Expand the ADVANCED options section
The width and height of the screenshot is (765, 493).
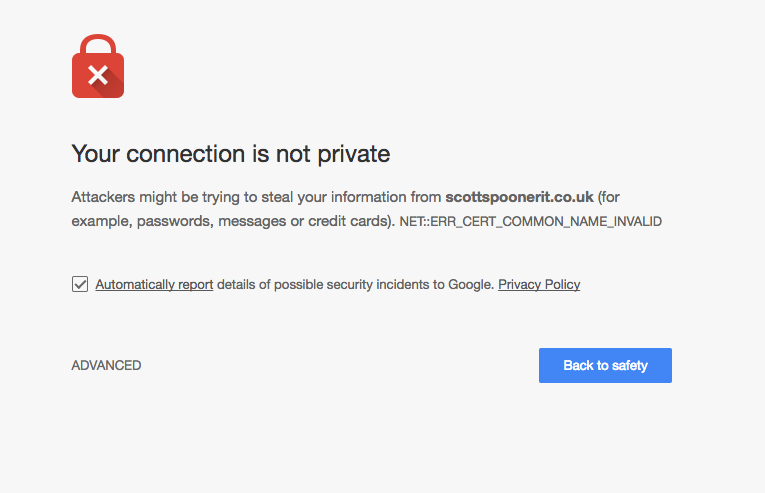pyautogui.click(x=106, y=365)
